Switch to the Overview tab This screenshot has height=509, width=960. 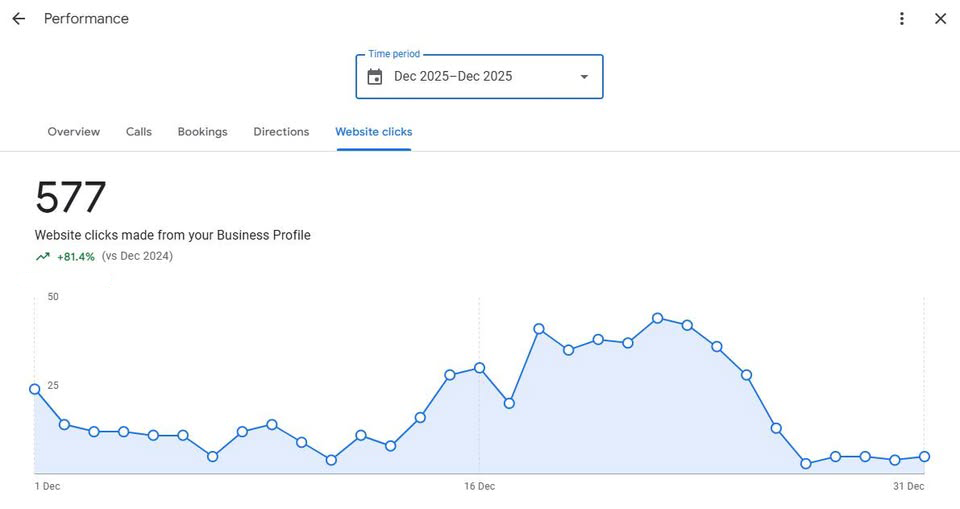click(74, 132)
